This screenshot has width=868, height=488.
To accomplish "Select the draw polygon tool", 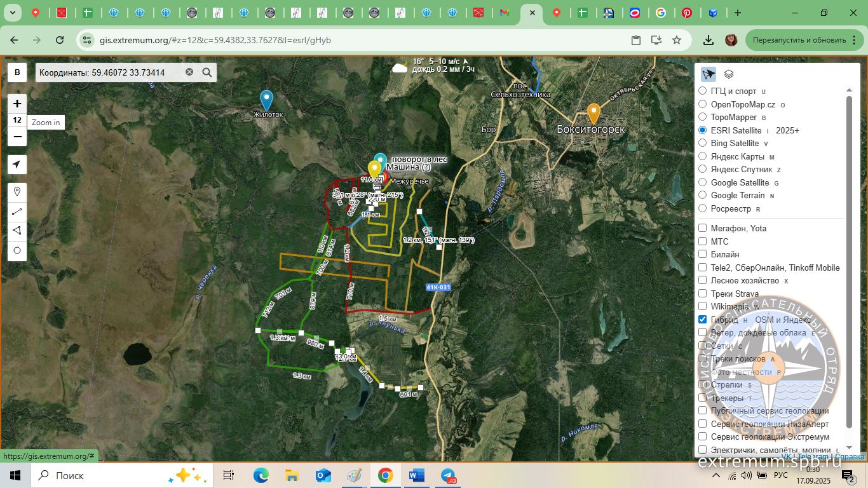I will point(17,231).
